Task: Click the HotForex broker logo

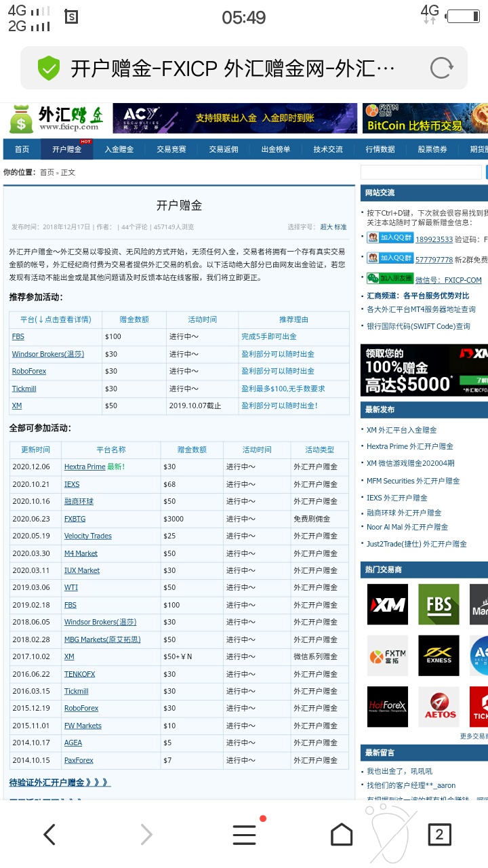Action: [388, 707]
